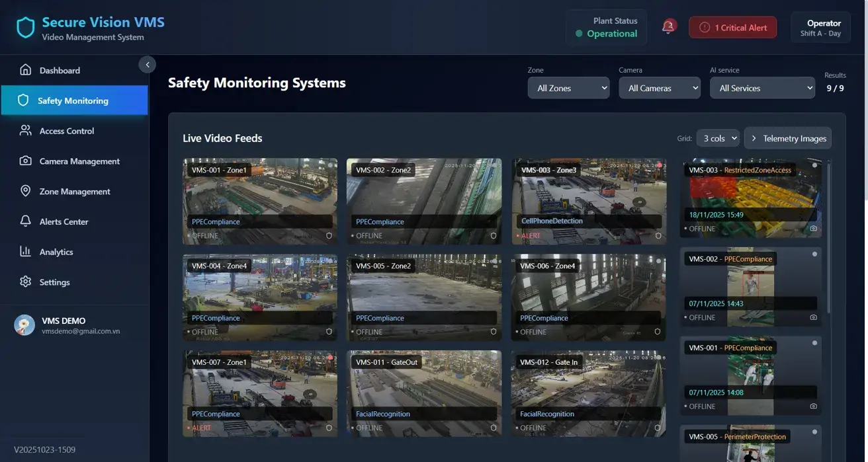Click the PPECompliance label on VMS-001 Zone1 feed

(x=216, y=221)
